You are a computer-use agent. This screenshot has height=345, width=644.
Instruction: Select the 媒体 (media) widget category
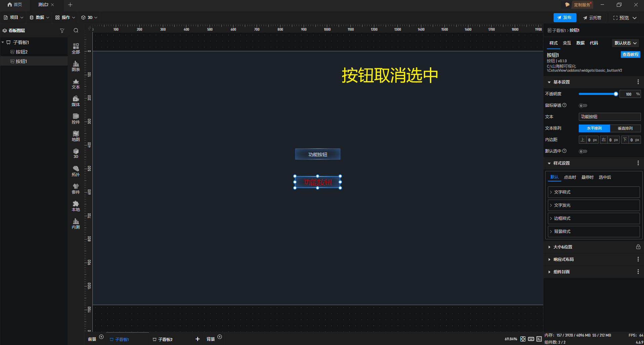click(76, 101)
